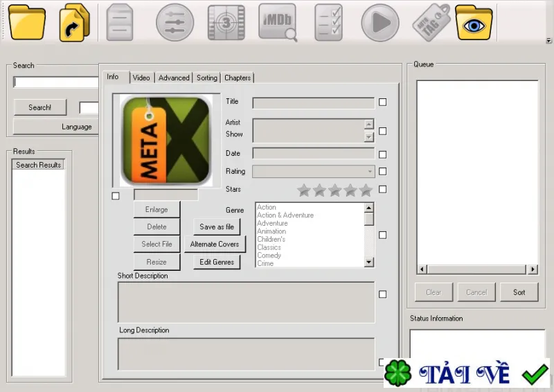Tick the checkbox beside the Stars row
The width and height of the screenshot is (554, 392).
pyautogui.click(x=382, y=190)
